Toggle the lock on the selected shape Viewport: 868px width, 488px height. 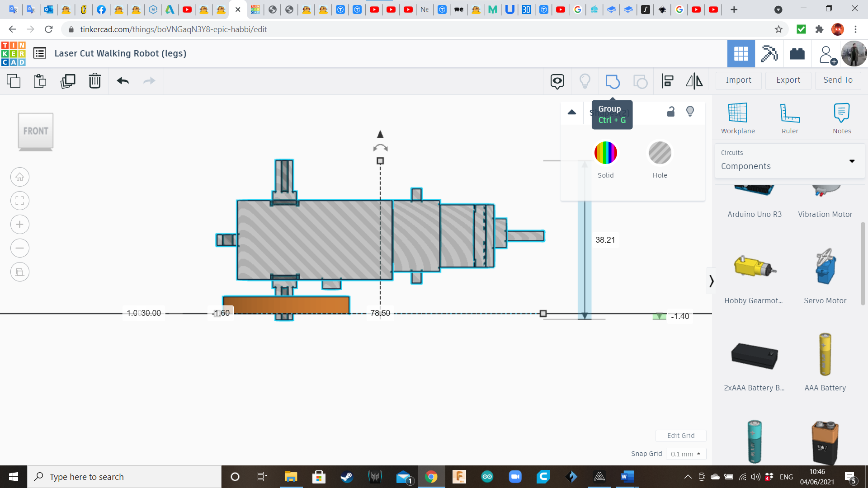[670, 111]
